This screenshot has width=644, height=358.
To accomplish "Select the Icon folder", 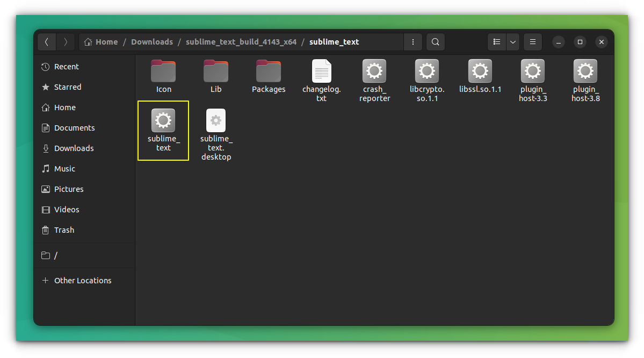I will (x=163, y=77).
